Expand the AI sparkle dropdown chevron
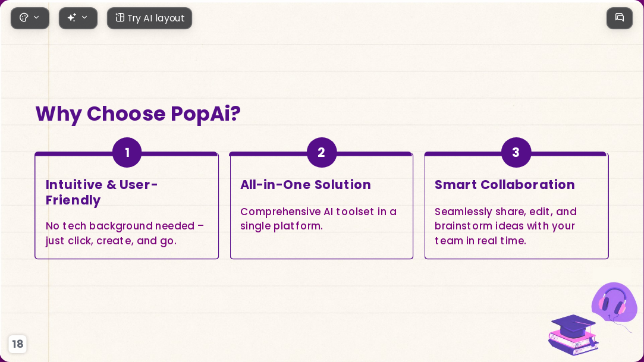 84,18
